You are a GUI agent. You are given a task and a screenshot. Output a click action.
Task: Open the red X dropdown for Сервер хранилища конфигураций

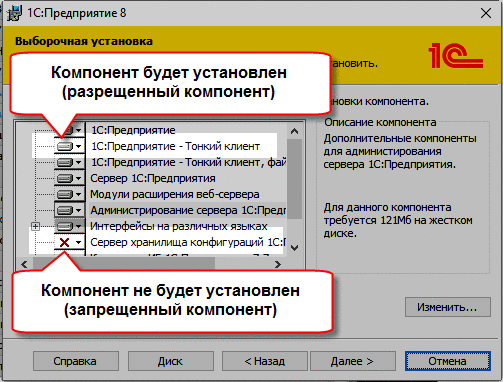70,242
